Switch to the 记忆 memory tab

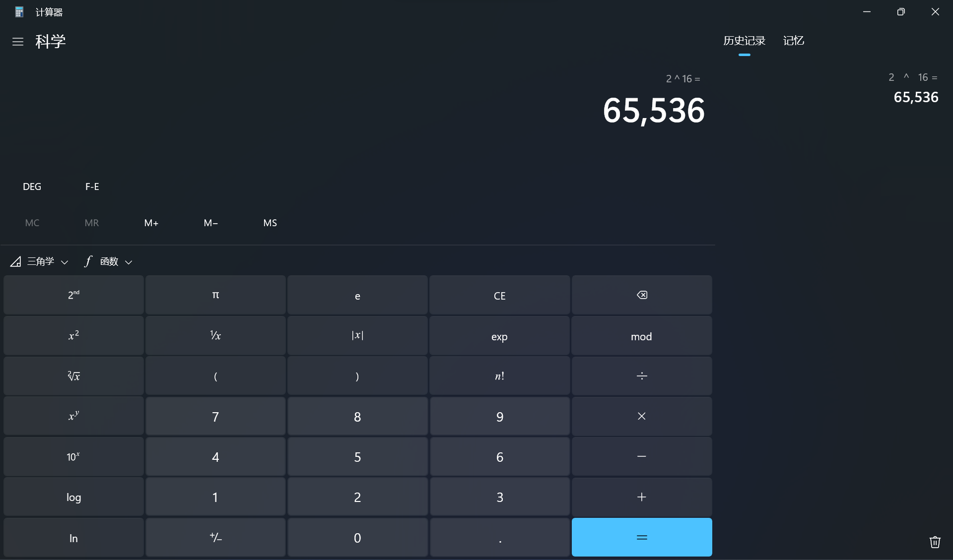(793, 41)
